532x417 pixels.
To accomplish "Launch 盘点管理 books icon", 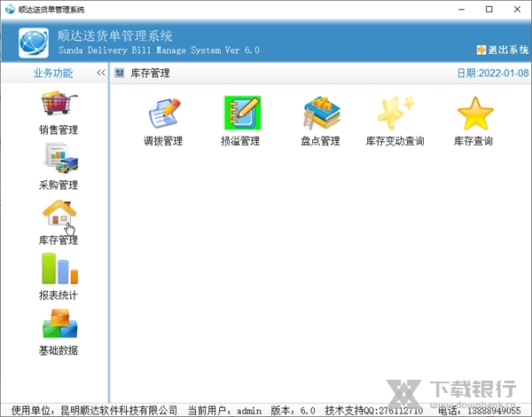I will [321, 113].
